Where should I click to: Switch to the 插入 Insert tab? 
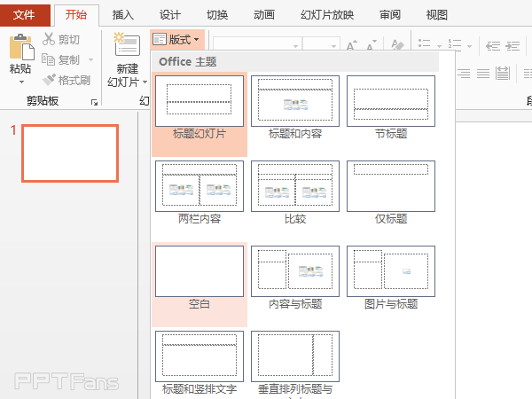coord(124,14)
